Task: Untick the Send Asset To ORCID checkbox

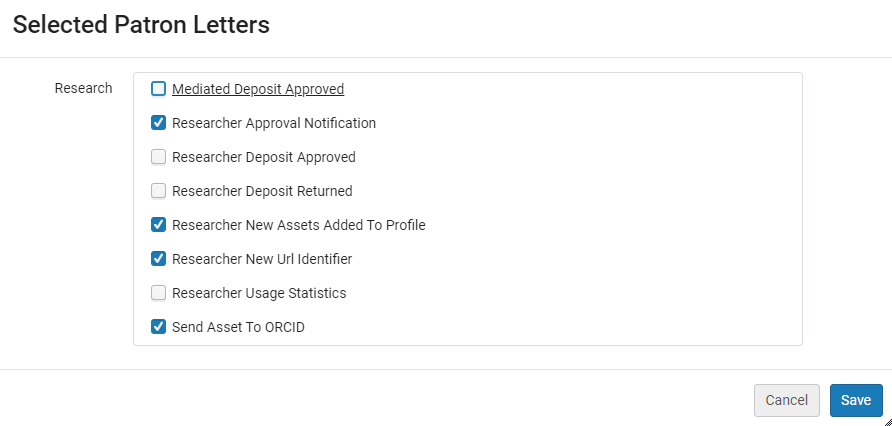Action: pos(159,326)
